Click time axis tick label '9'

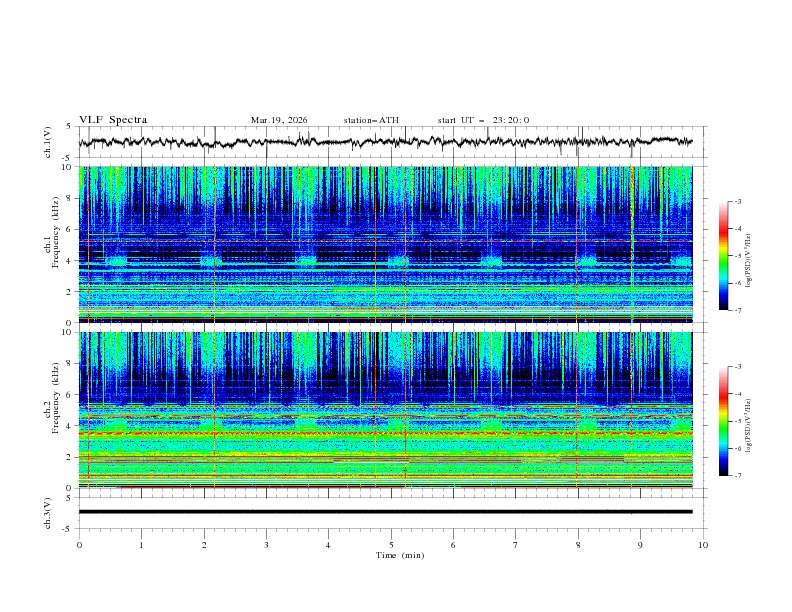click(640, 545)
